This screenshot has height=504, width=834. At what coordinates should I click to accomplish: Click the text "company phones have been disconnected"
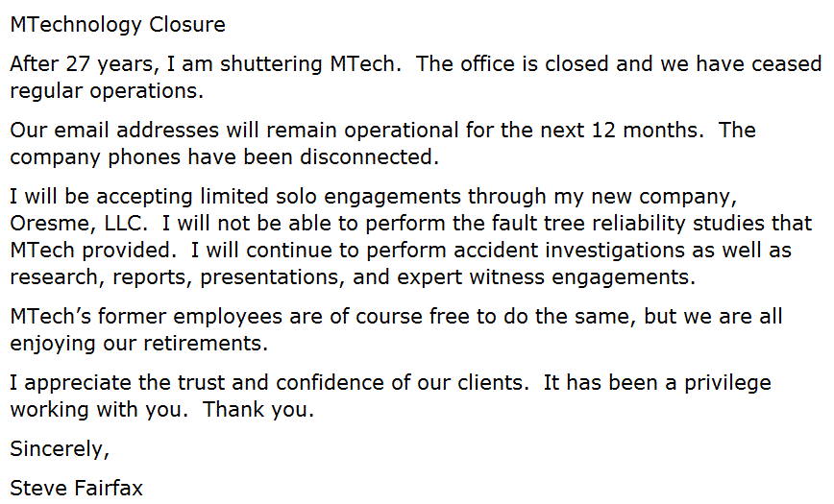coord(223,156)
